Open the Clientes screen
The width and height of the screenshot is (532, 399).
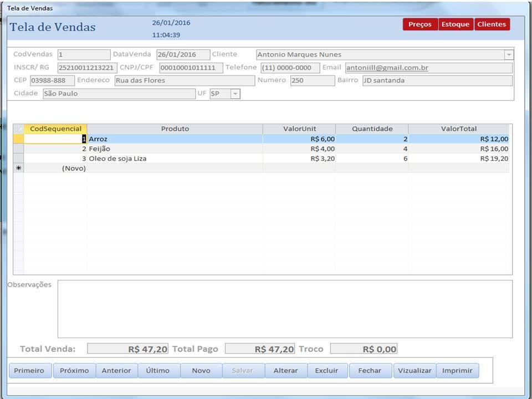[x=492, y=24]
